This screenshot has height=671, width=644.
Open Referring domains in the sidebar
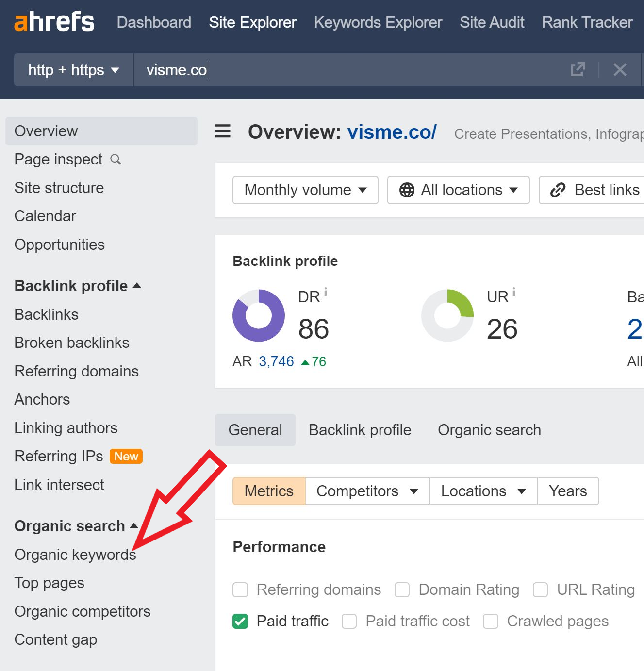coord(77,371)
